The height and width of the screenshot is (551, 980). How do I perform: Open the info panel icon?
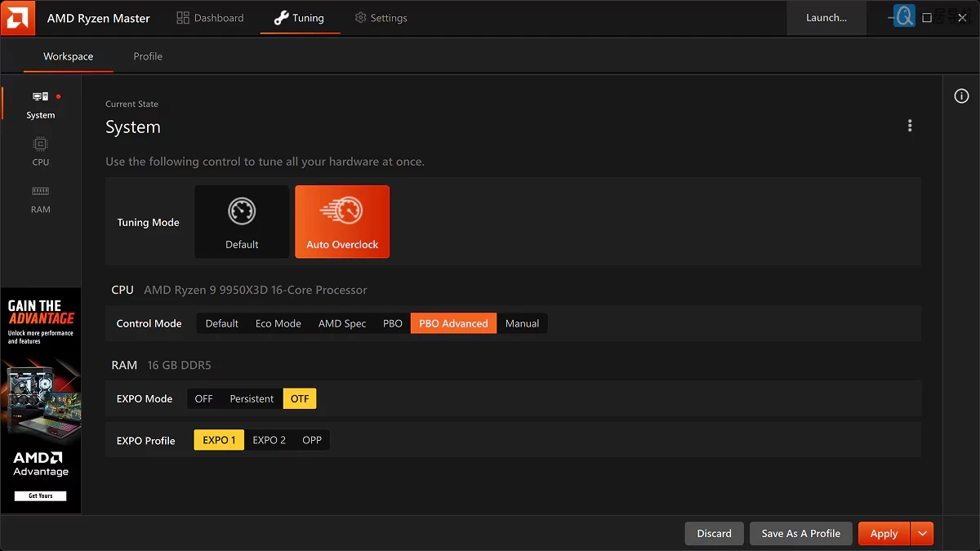(961, 96)
